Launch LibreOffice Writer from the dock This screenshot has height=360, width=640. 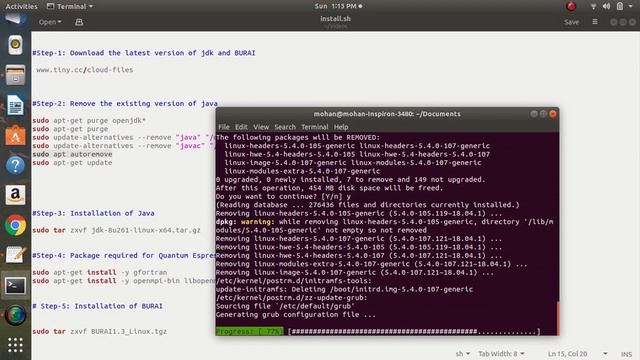[15, 105]
